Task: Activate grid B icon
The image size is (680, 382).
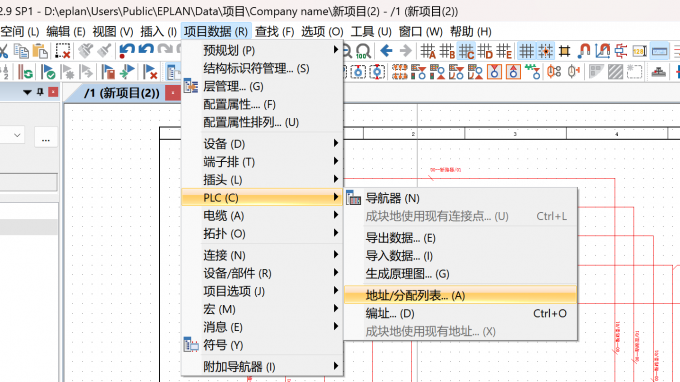Action: click(x=447, y=51)
